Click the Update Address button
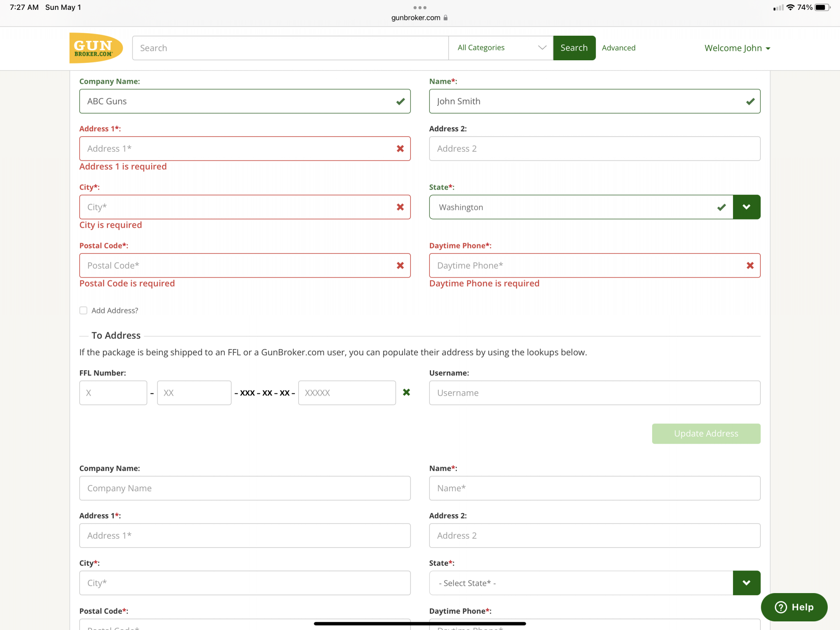 pos(705,434)
